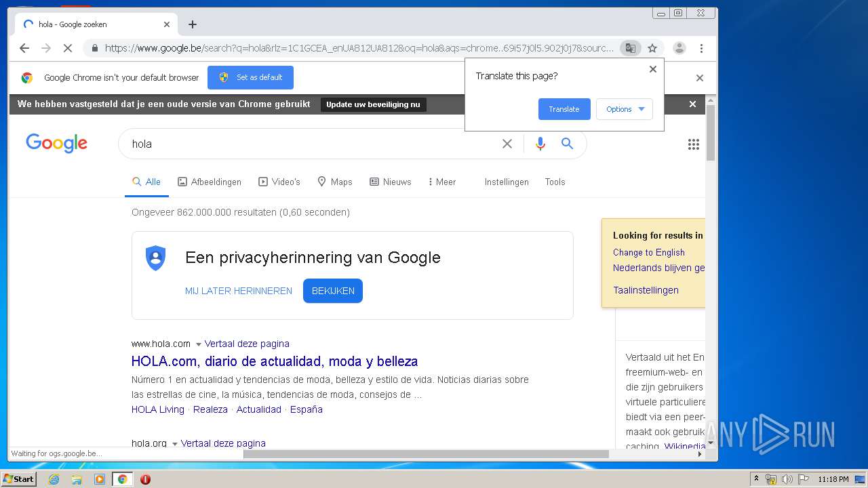Show hidden system tray icons
The height and width of the screenshot is (488, 868).
pyautogui.click(x=756, y=479)
